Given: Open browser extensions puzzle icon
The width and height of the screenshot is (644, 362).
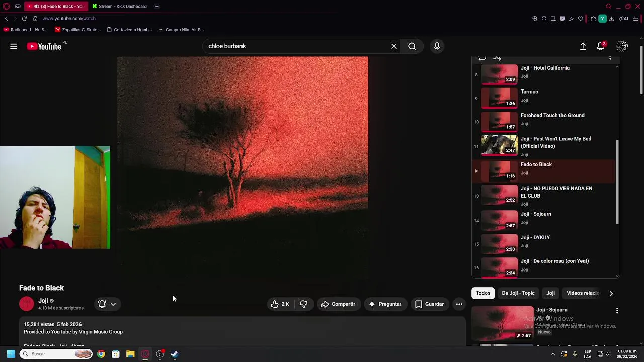Looking at the screenshot, I should [x=593, y=19].
